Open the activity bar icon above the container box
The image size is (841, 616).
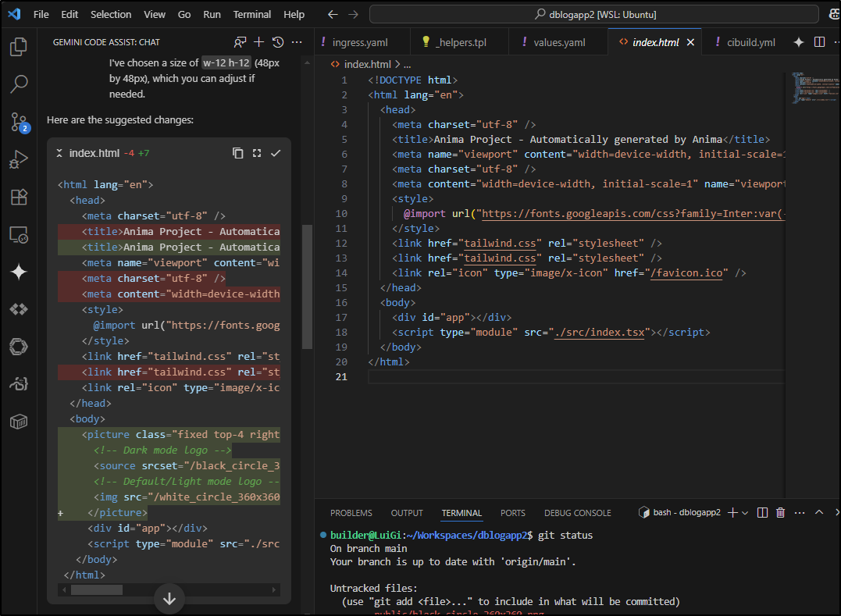click(19, 384)
